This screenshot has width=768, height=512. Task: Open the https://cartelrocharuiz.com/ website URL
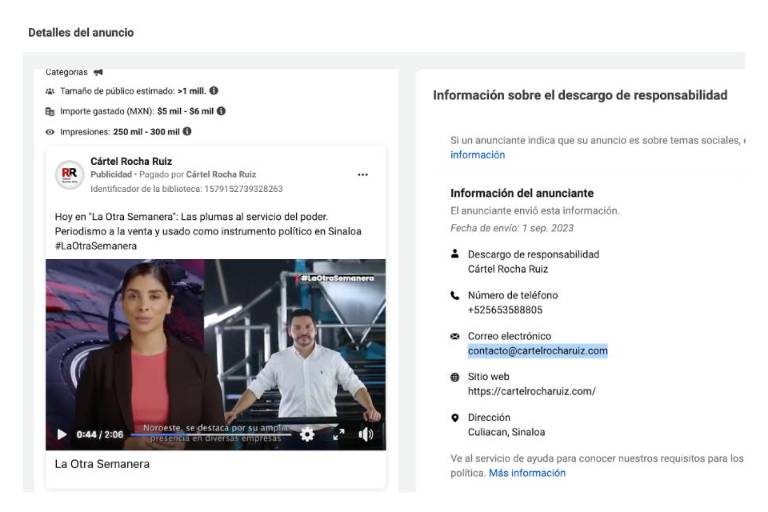(x=531, y=391)
